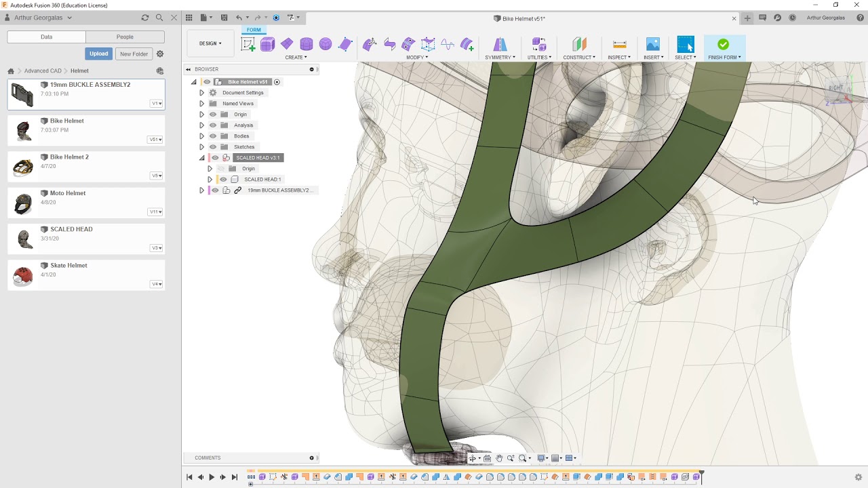Select the Form Plane tool
Viewport: 868px width, 488px height.
pos(287,45)
